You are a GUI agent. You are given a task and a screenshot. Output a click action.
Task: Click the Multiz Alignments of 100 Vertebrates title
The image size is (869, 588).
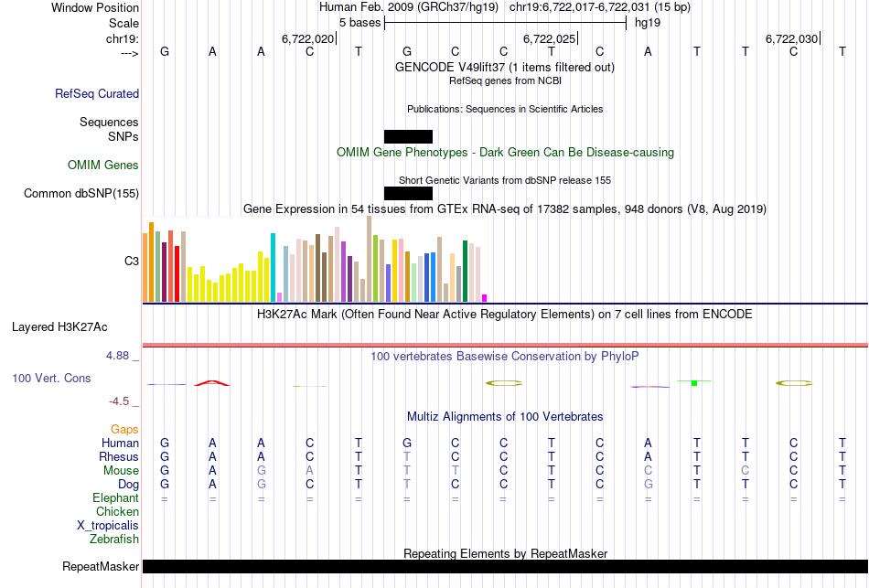pos(505,417)
